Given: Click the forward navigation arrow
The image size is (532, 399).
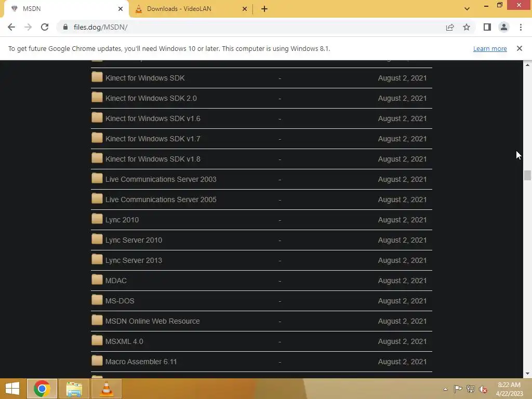Looking at the screenshot, I should 28,27.
